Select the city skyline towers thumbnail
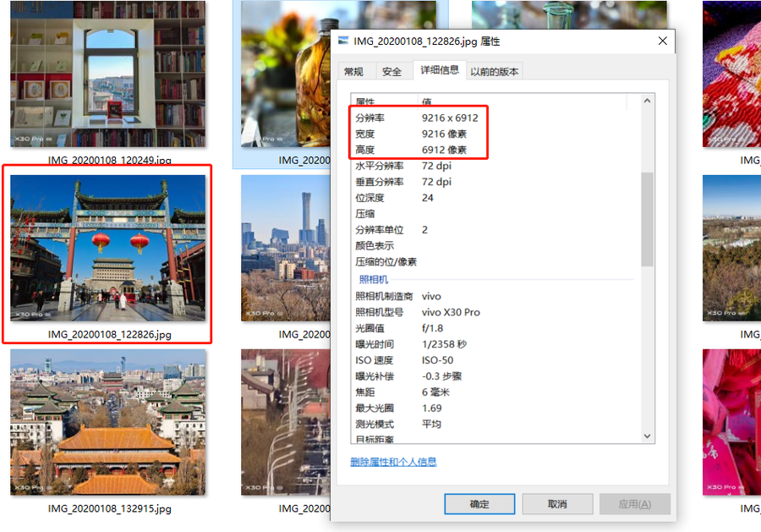Screen dimensions: 761x532 pyautogui.click(x=284, y=248)
